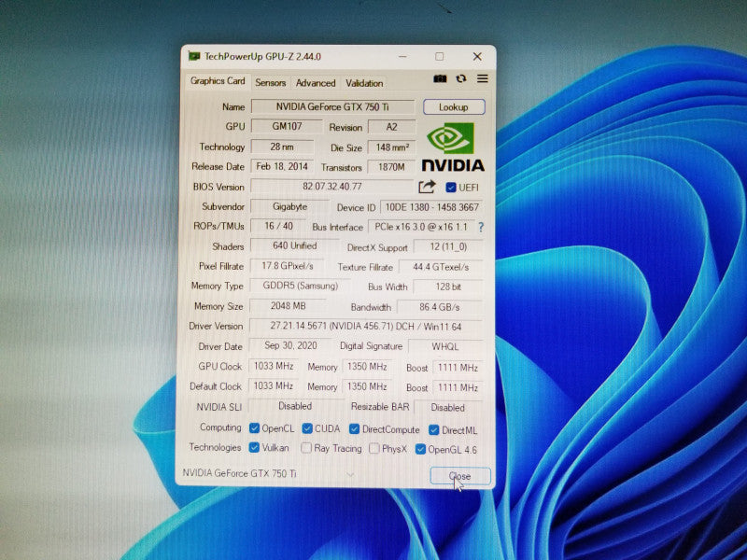Viewport: 747px width, 560px height.
Task: Click the DirectX Support field 12 (11_0)
Action: pyautogui.click(x=448, y=246)
